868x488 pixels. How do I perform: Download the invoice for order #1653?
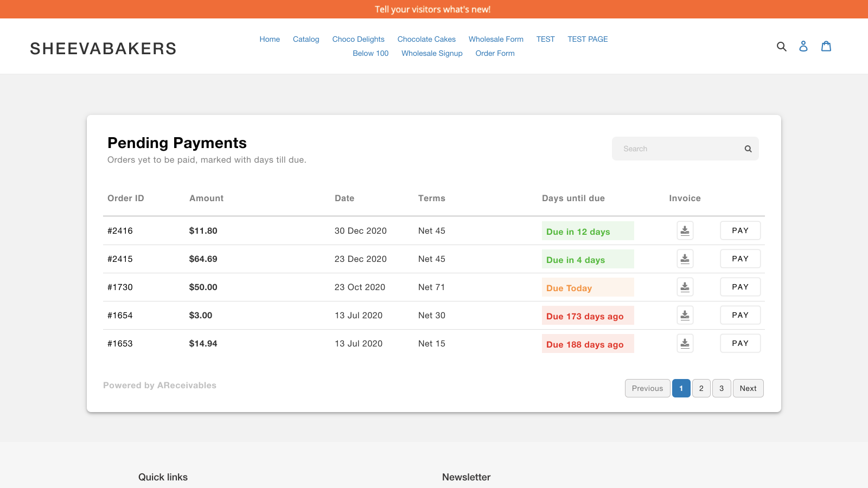pos(685,343)
